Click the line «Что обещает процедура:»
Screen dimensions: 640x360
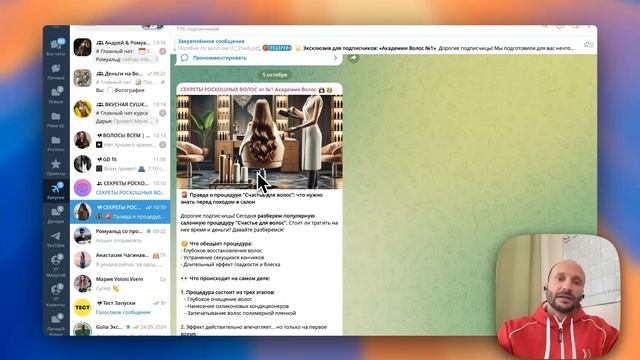[x=220, y=244]
